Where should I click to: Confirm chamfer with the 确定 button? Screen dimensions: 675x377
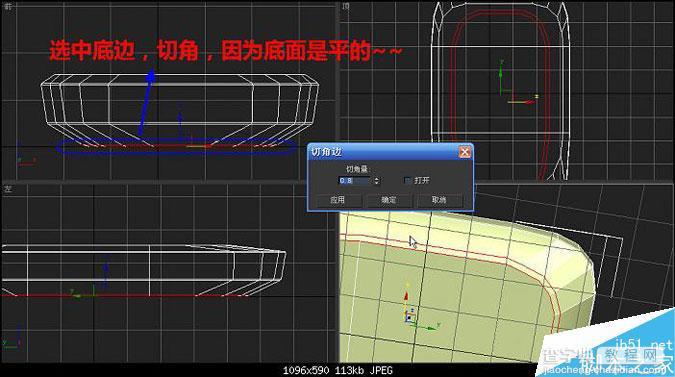click(389, 200)
